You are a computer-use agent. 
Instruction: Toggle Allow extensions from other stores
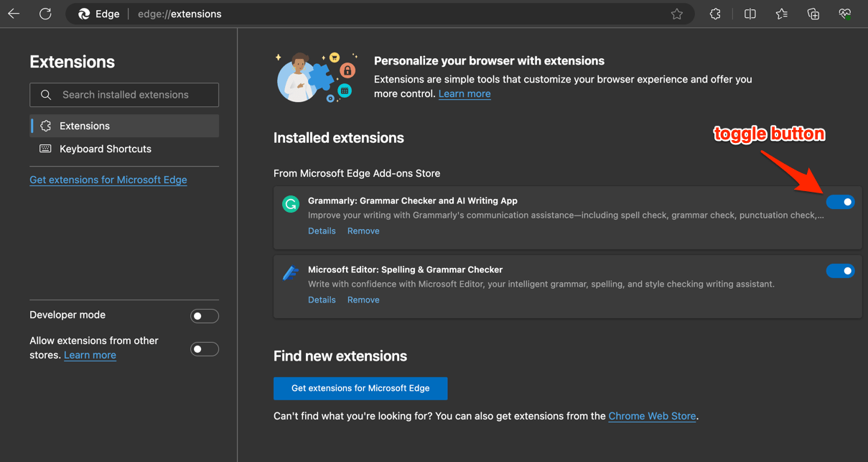pyautogui.click(x=204, y=349)
